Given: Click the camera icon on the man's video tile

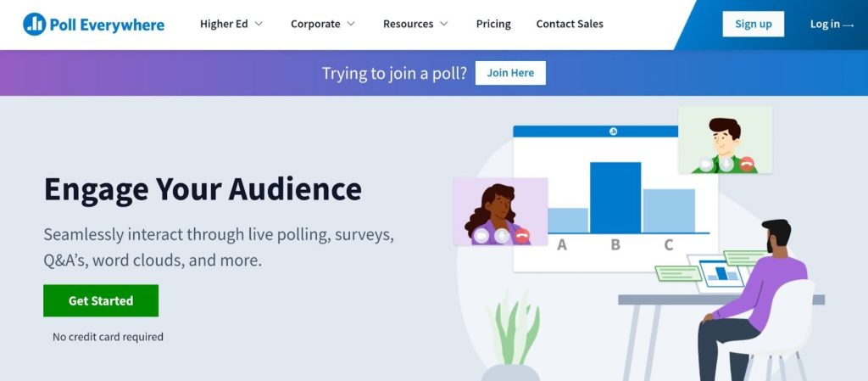Looking at the screenshot, I should [706, 164].
